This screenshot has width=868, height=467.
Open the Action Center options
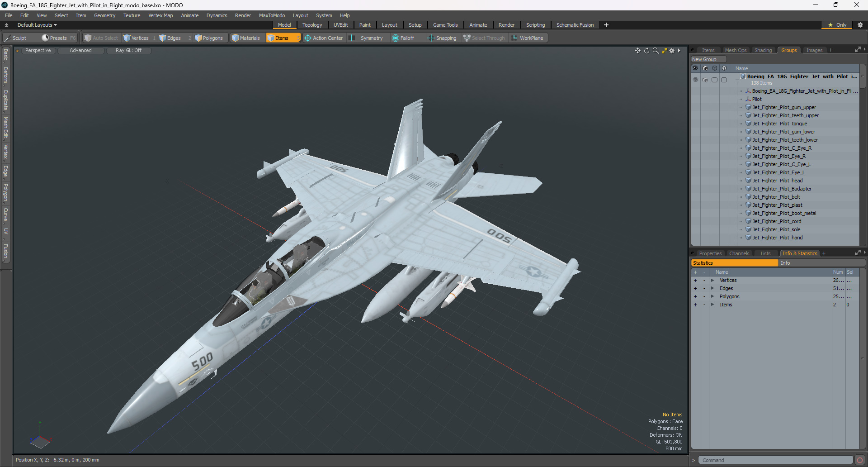click(324, 38)
